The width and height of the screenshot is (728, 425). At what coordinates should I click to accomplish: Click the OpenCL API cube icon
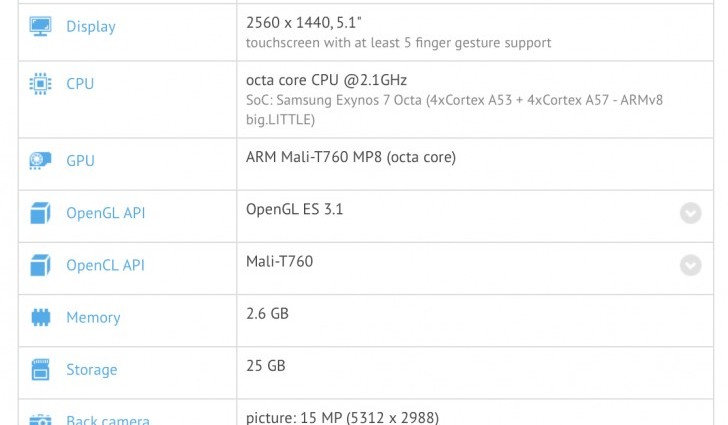pyautogui.click(x=41, y=265)
